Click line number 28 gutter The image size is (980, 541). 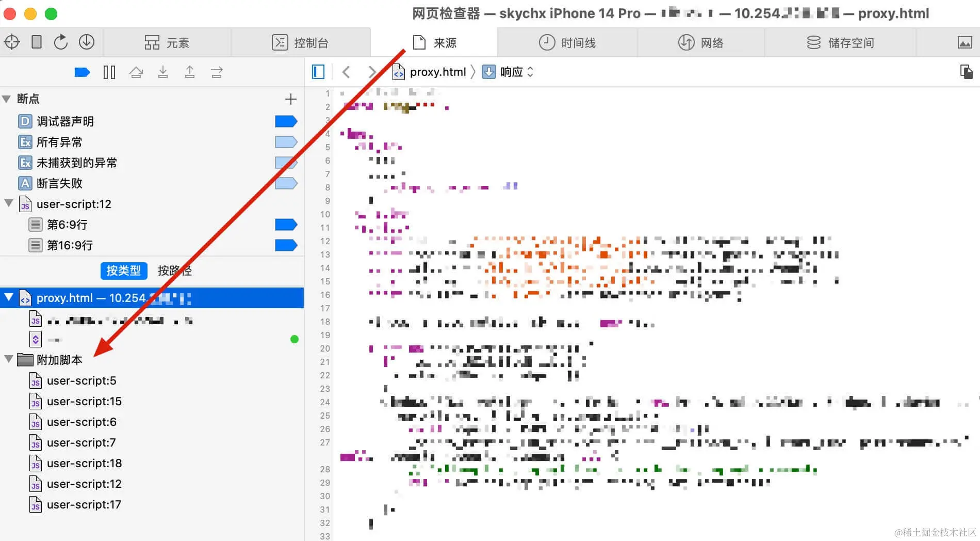[324, 469]
